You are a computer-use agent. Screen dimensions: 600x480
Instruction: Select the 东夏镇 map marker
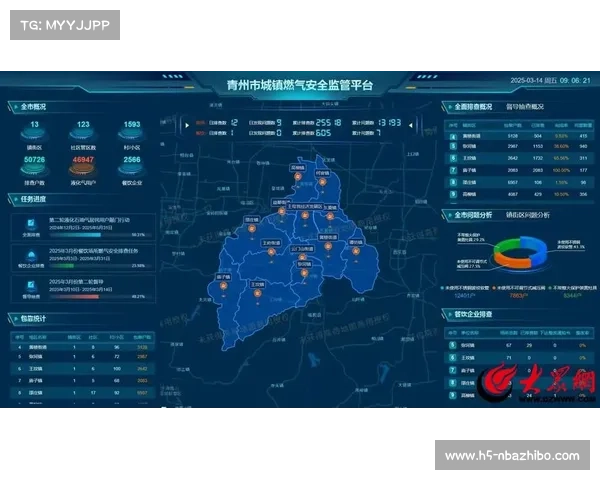point(330,216)
